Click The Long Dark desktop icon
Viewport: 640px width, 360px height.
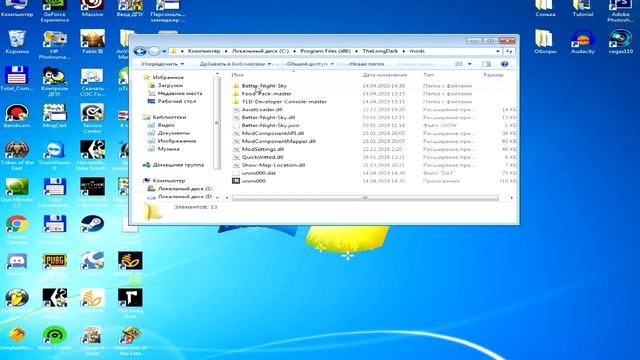pyautogui.click(x=130, y=303)
